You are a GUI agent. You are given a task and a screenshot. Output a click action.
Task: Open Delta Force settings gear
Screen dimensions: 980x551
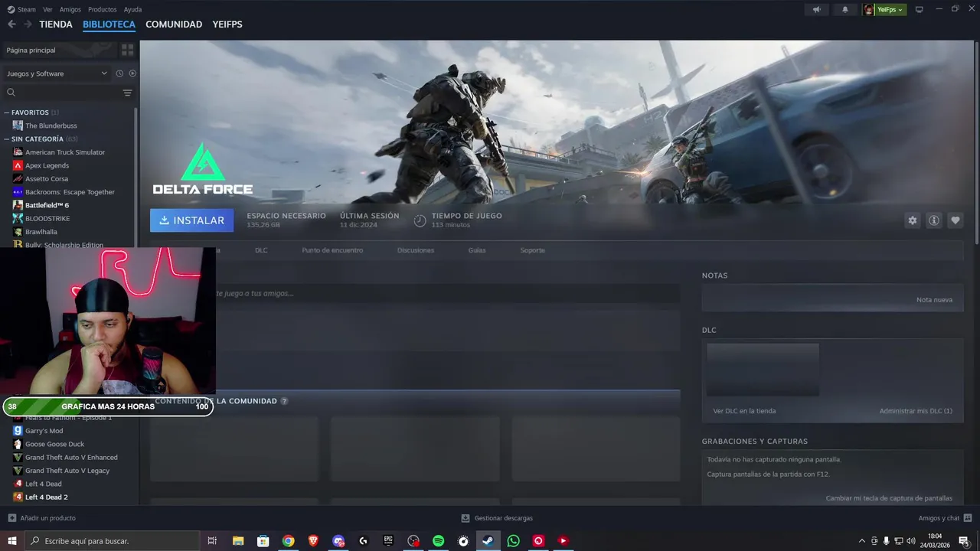click(912, 220)
